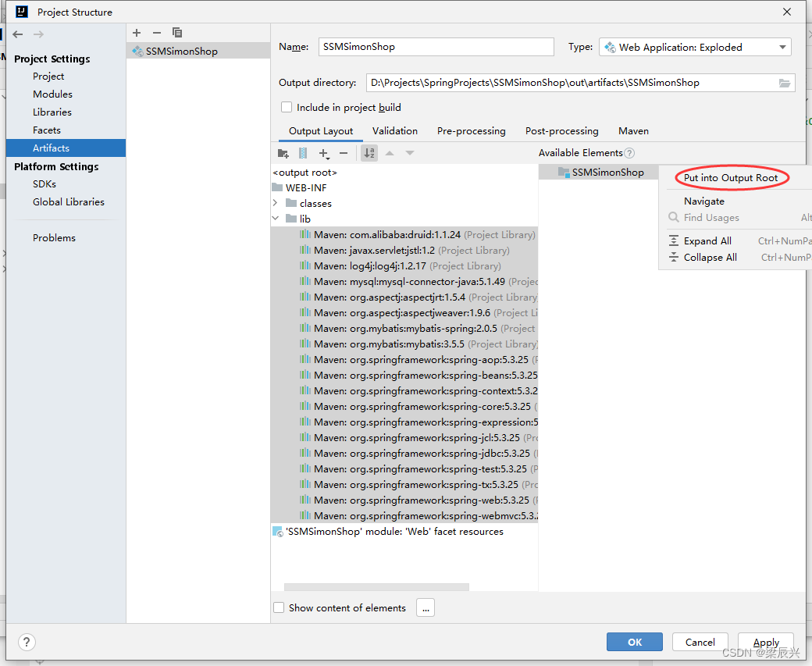
Task: Open Global Libraries settings
Action: click(x=69, y=202)
